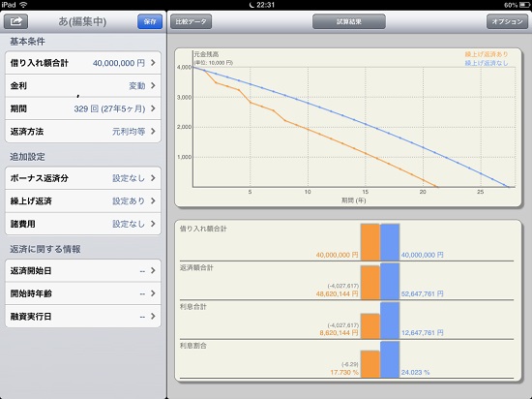Open the 金利 interest rate row
Image resolution: width=532 pixels, height=399 pixels.
pyautogui.click(x=83, y=85)
